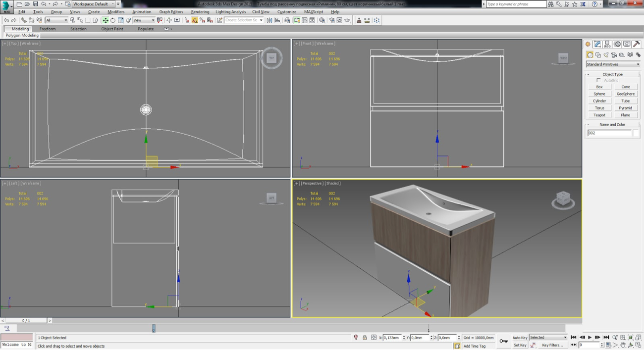The image size is (644, 350).
Task: Switch to the Freeform ribbon tab
Action: (48, 29)
